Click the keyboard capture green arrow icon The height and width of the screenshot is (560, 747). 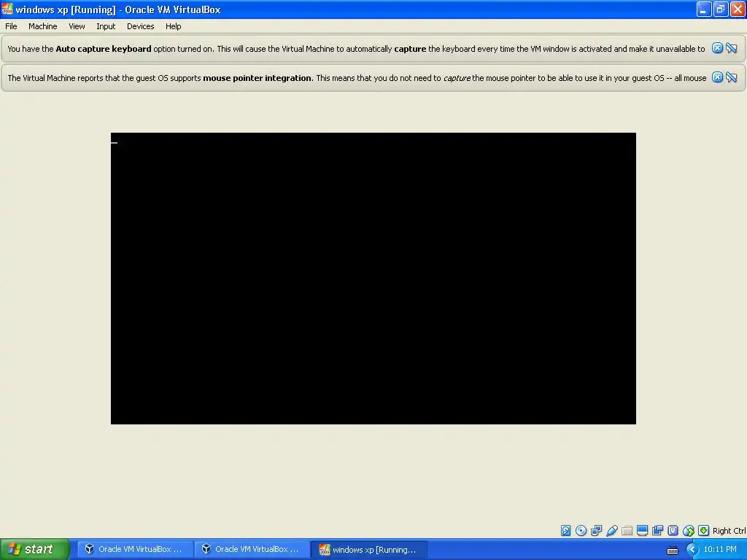pos(704,531)
